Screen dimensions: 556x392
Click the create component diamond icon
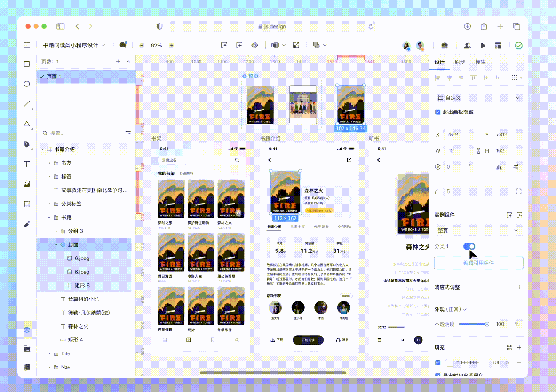point(254,45)
